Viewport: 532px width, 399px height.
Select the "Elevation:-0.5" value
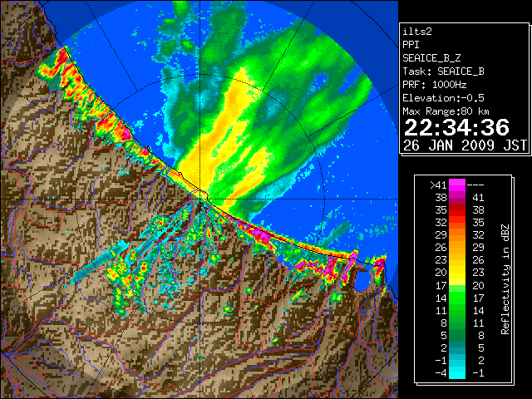click(443, 98)
